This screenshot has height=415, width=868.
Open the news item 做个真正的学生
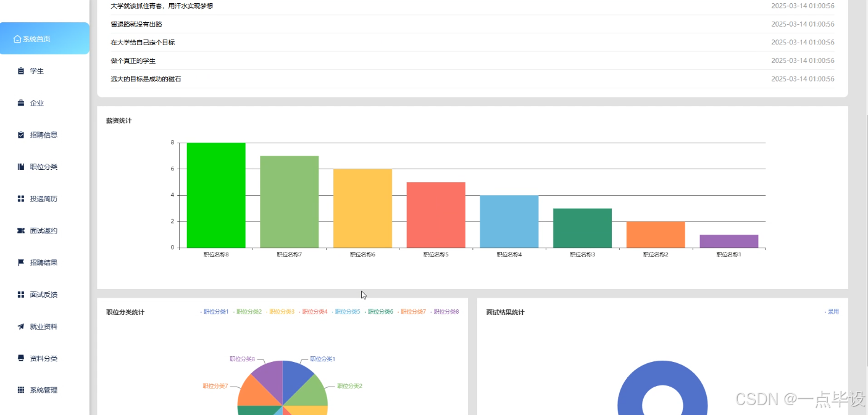click(x=133, y=61)
